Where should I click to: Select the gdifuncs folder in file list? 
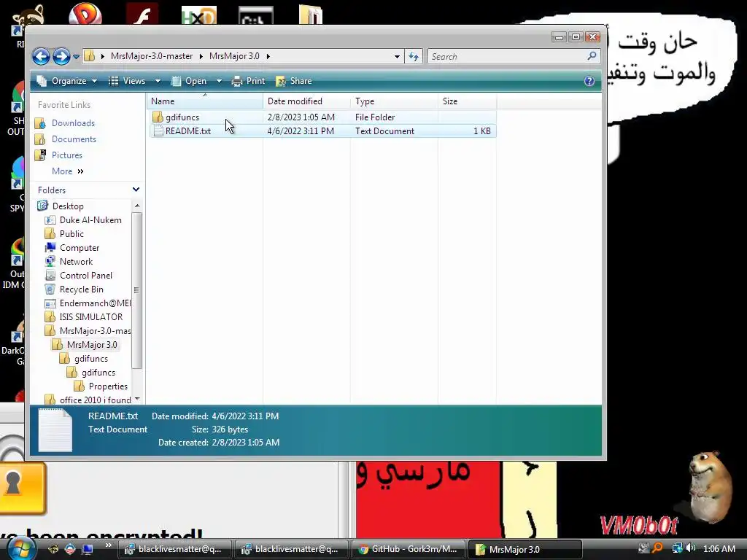[322, 117]
